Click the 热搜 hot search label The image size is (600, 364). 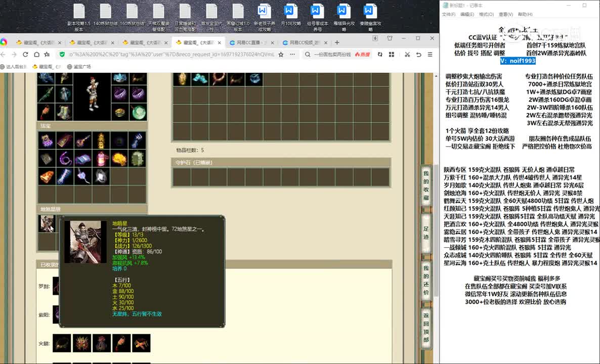click(x=362, y=55)
